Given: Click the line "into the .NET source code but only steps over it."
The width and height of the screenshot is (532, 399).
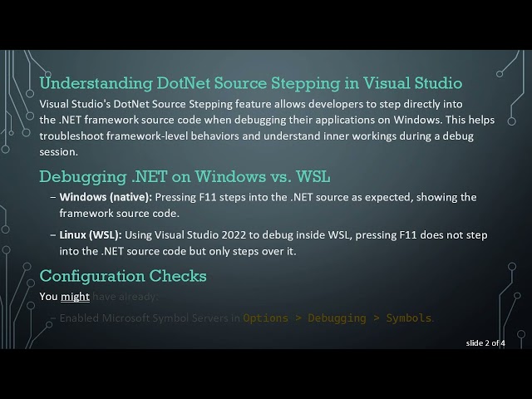Looking at the screenshot, I should tap(178, 251).
